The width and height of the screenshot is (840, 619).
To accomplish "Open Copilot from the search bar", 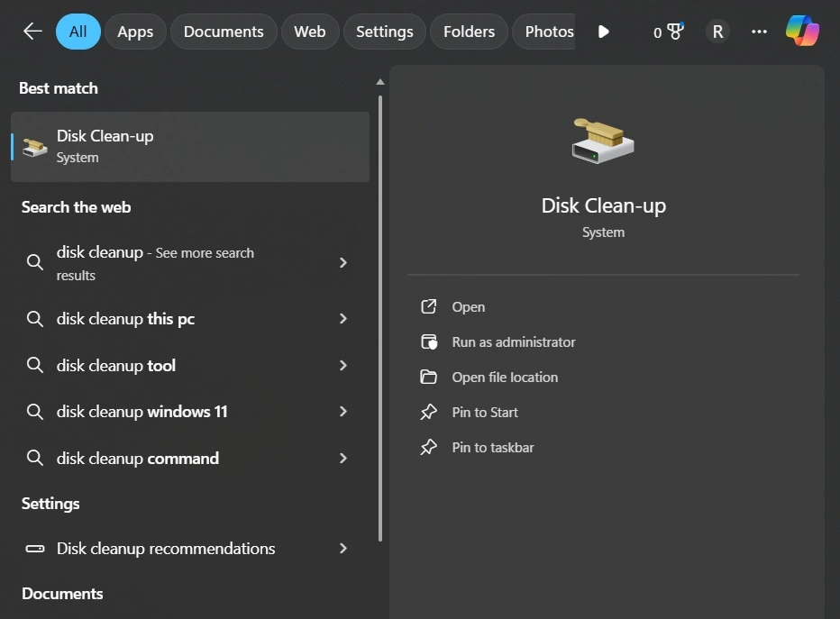I will click(801, 30).
